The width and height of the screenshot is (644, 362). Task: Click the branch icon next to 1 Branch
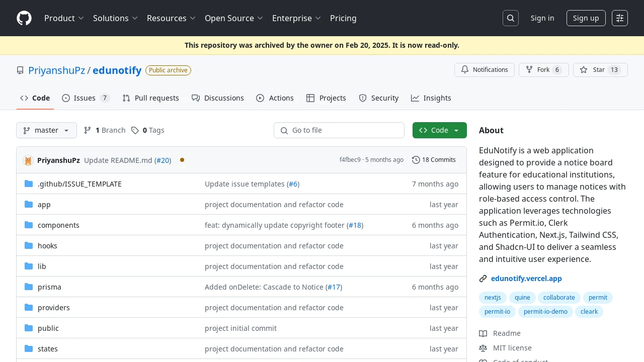click(x=88, y=130)
